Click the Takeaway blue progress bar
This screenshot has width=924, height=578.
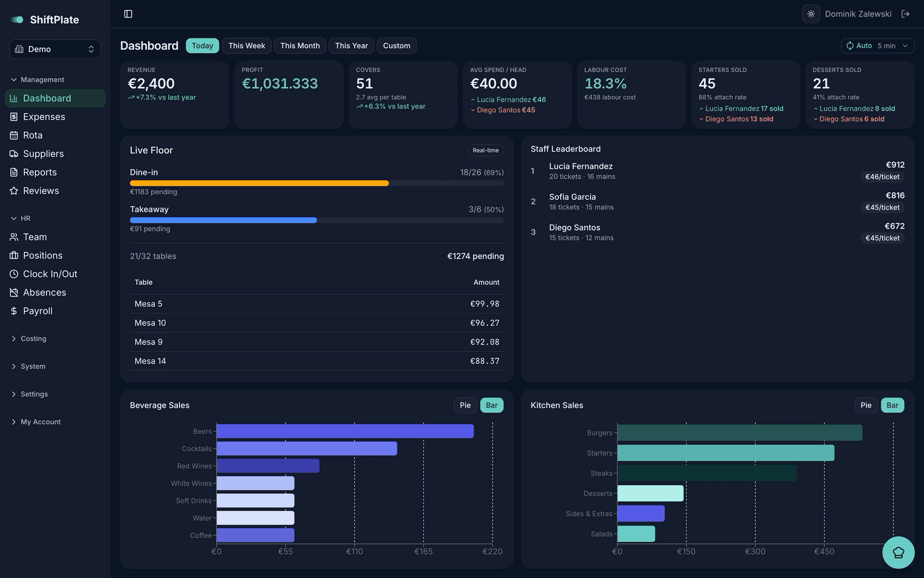[x=223, y=220]
